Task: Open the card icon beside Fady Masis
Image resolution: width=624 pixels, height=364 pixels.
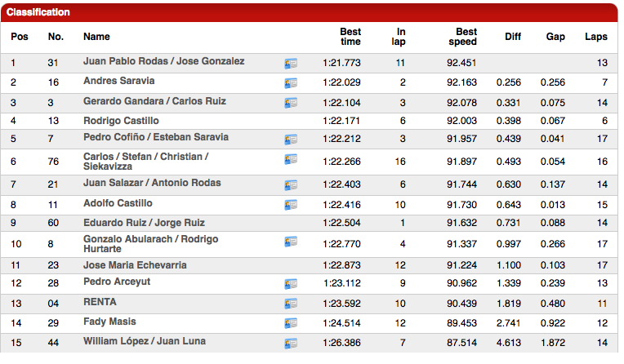Action: [x=291, y=323]
